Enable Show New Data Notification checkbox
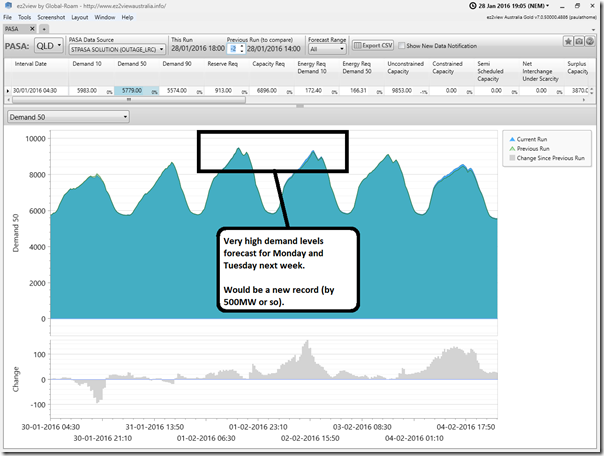604x456 pixels. (x=401, y=46)
